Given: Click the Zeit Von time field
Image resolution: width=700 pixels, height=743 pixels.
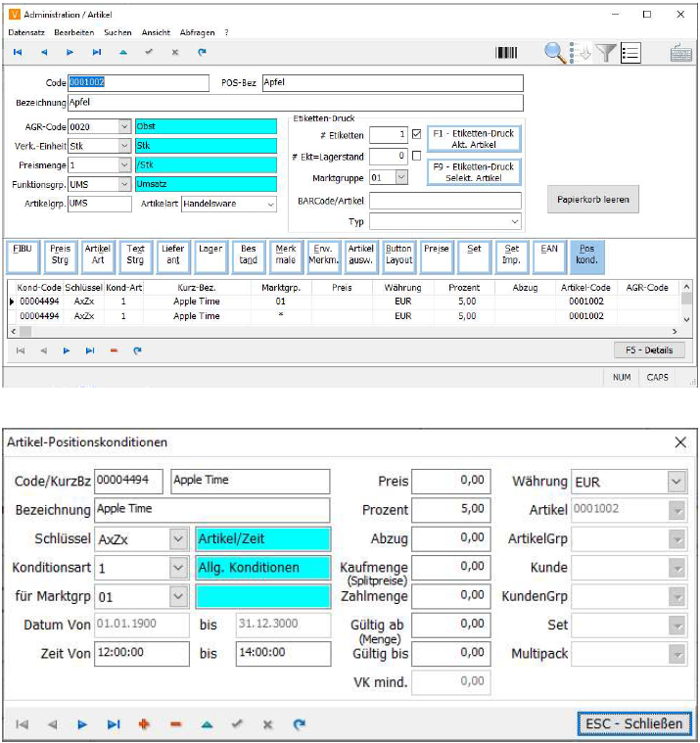Looking at the screenshot, I should point(142,653).
